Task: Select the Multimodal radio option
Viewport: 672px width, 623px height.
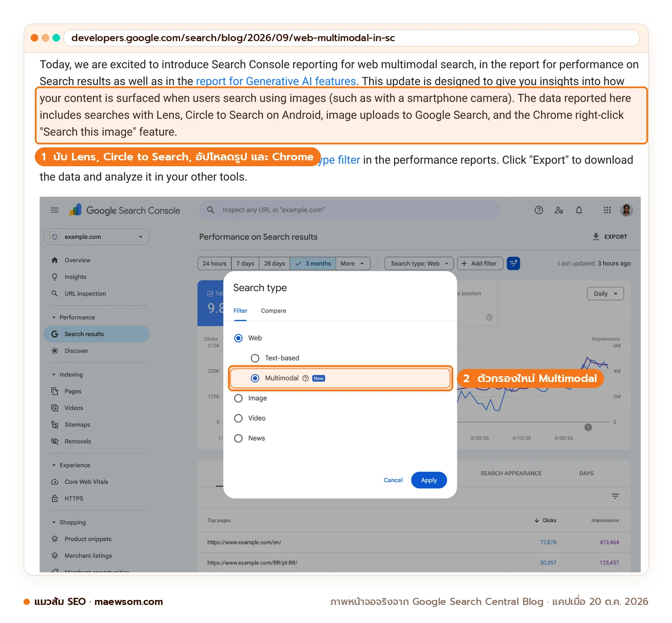Action: [255, 378]
